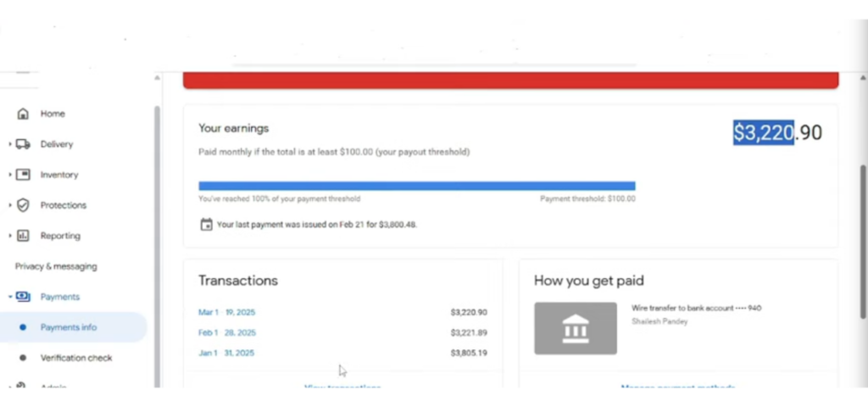Expand the Delivery section arrow

pyautogui.click(x=10, y=144)
